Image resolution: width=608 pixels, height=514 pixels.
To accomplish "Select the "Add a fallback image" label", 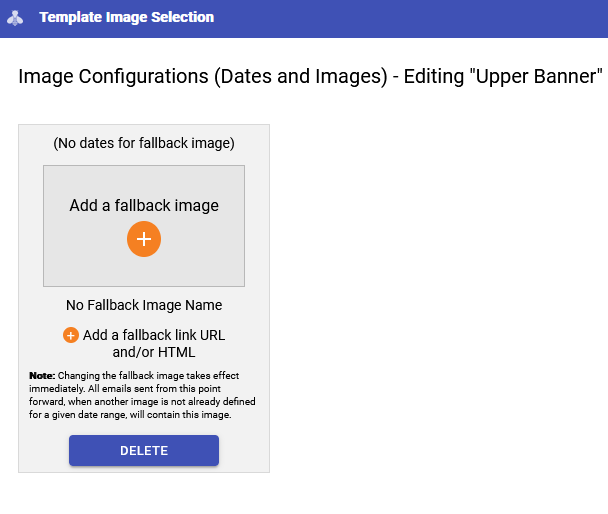I will [x=144, y=205].
